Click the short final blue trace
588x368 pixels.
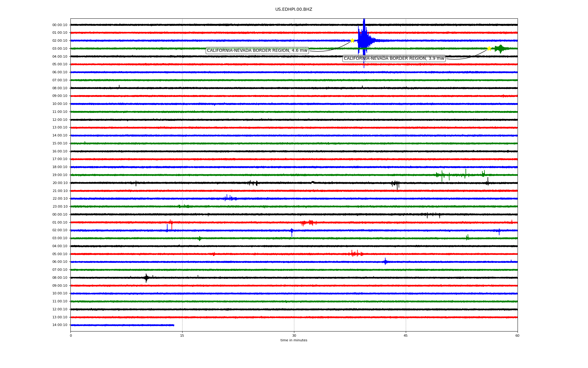(x=122, y=325)
